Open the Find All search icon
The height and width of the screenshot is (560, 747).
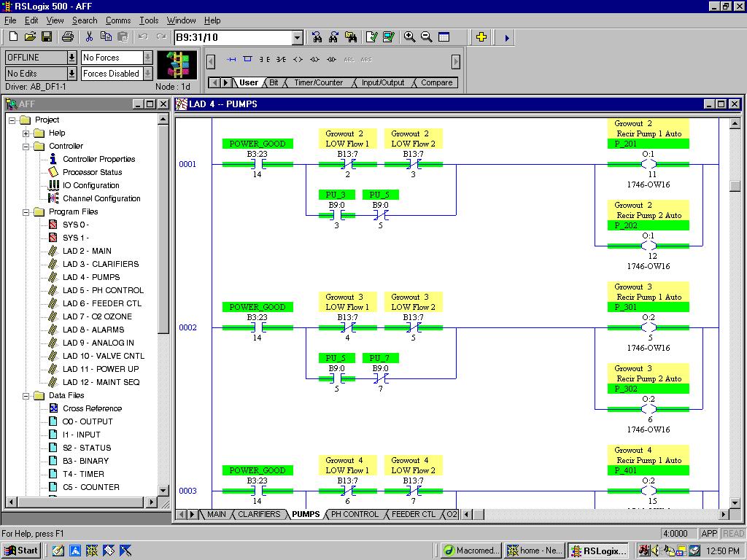click(351, 36)
